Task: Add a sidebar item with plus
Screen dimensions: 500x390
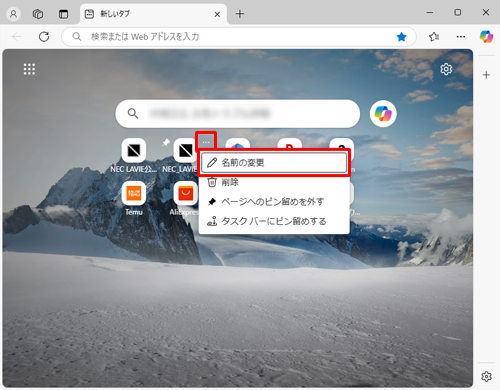Action: pos(486,75)
